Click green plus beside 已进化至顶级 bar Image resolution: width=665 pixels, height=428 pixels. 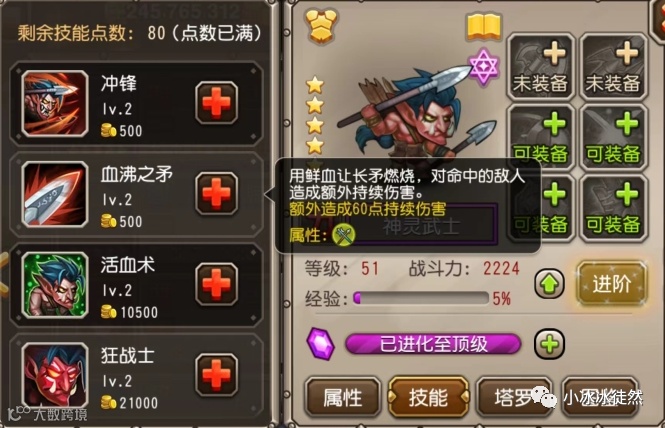point(549,344)
